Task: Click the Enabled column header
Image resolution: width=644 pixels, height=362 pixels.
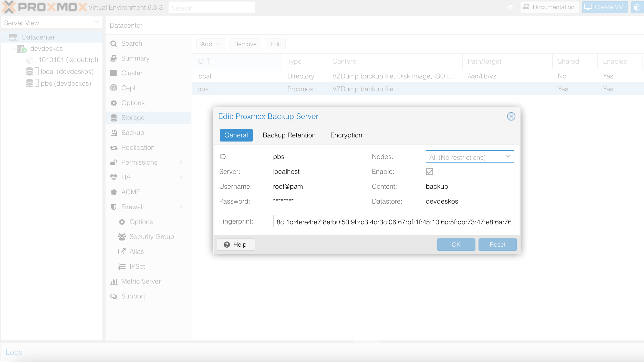Action: [620, 61]
